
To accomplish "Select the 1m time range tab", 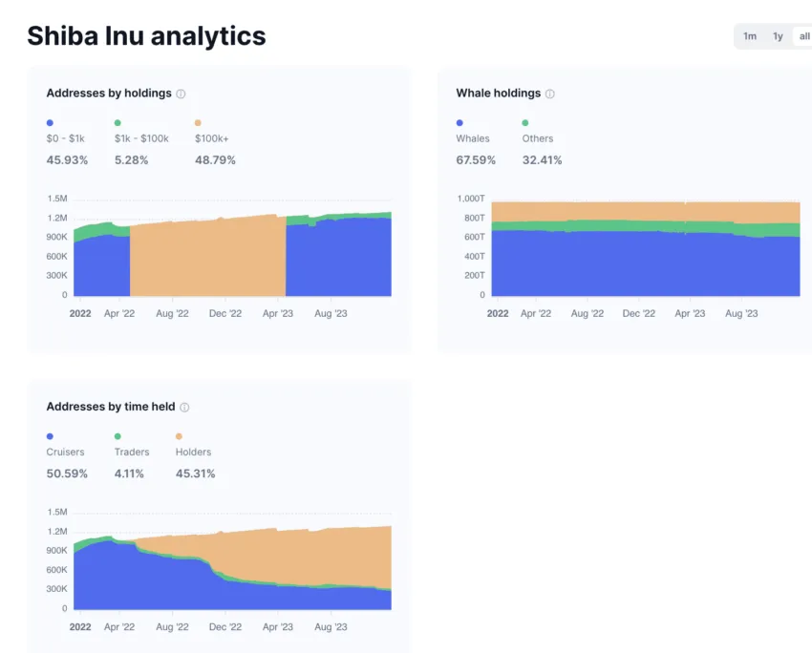I will pos(749,36).
